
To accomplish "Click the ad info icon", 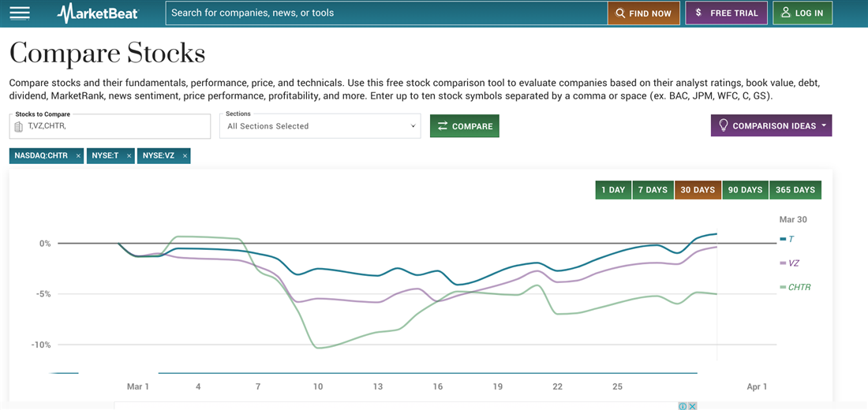I will [x=683, y=406].
